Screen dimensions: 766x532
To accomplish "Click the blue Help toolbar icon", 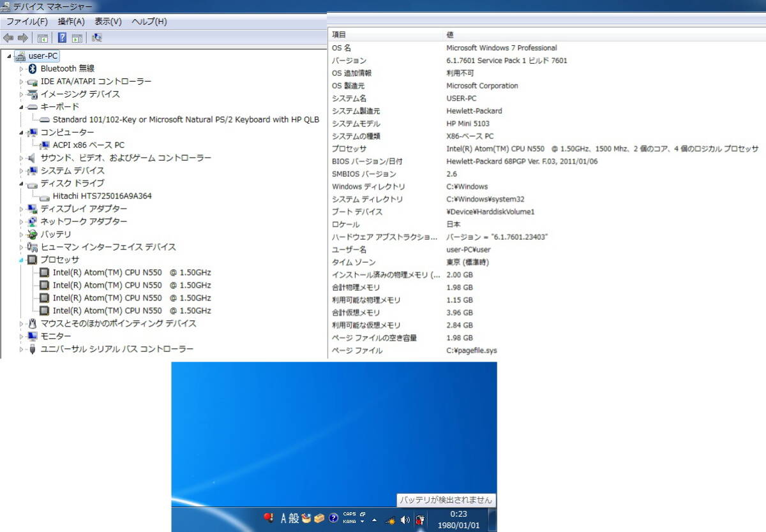I will (x=63, y=38).
